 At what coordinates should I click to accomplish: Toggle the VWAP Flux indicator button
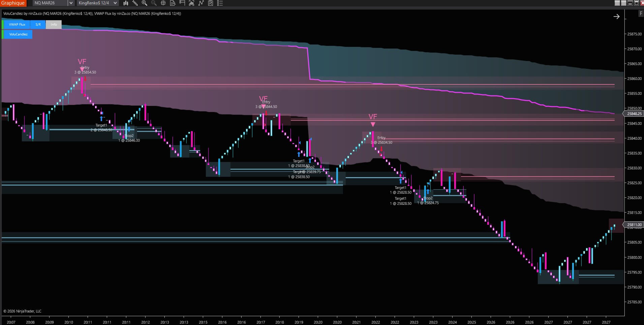(x=17, y=25)
